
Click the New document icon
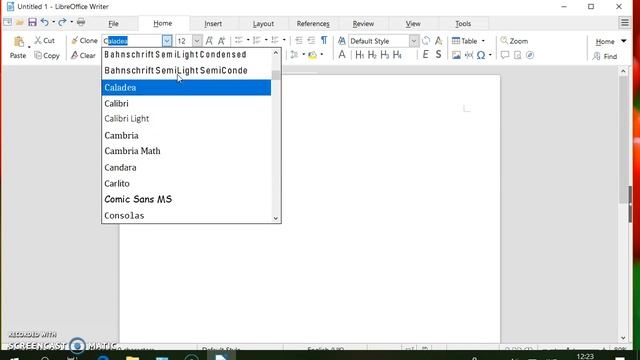pos(7,22)
